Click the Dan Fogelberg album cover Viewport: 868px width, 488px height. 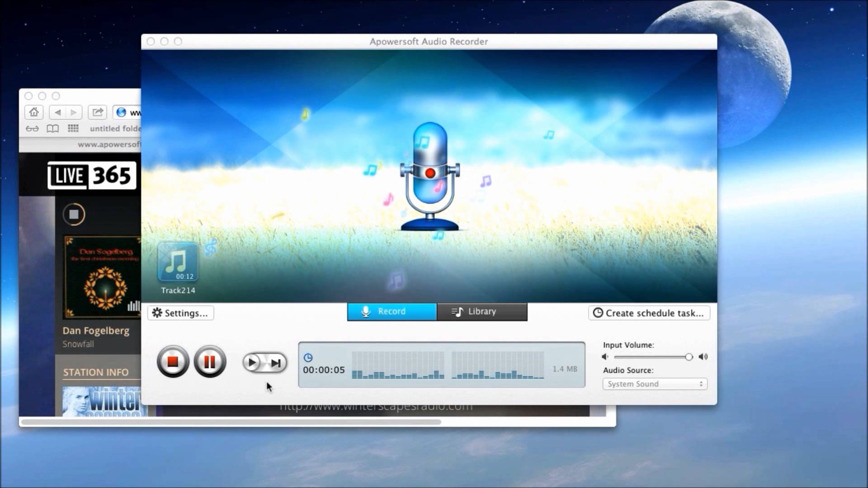pyautogui.click(x=102, y=277)
